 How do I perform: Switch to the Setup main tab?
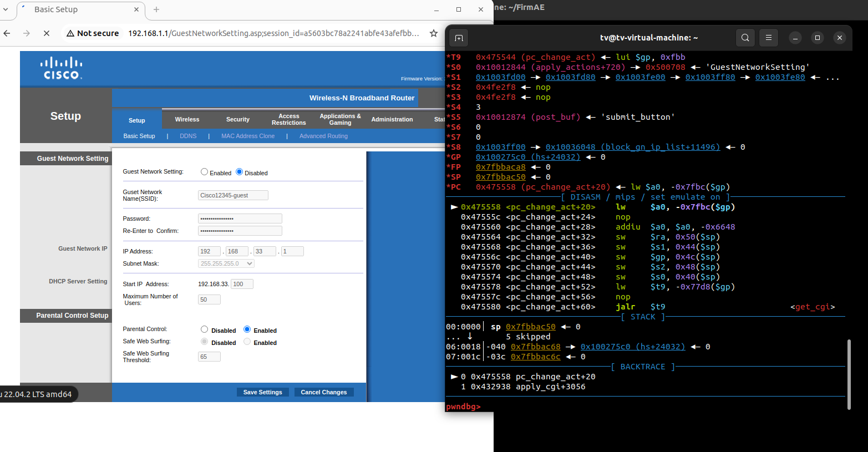[137, 120]
